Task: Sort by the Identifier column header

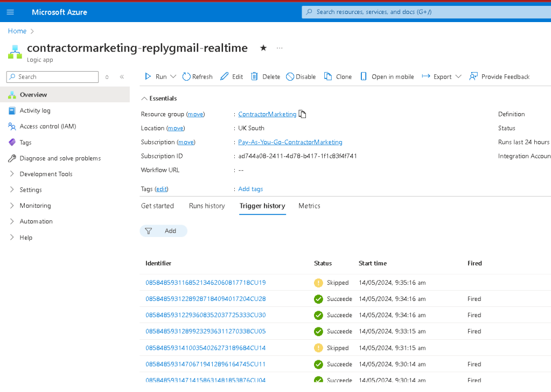Action: point(158,263)
